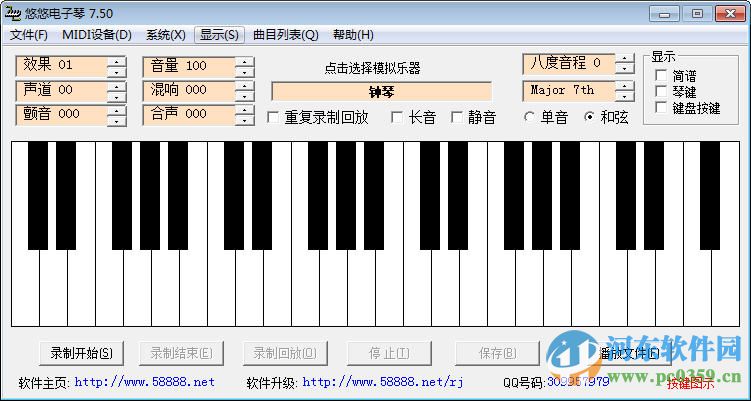The width and height of the screenshot is (751, 401).
Task: Open the MIDI设备(D) menu
Action: click(97, 35)
